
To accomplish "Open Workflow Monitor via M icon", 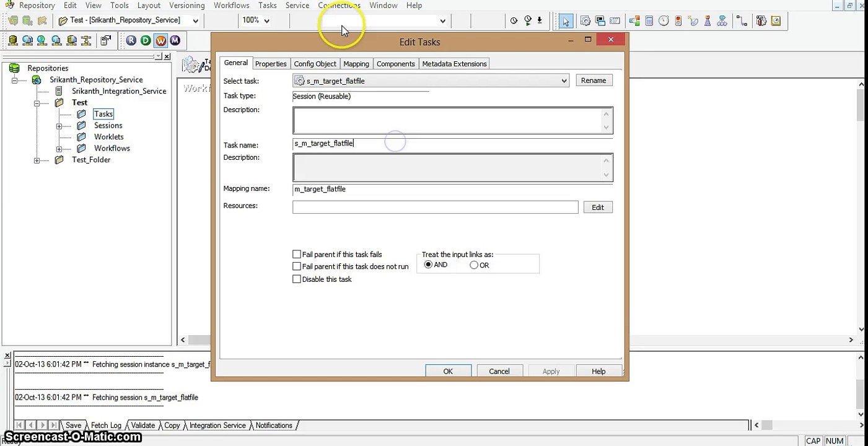I will tap(175, 41).
